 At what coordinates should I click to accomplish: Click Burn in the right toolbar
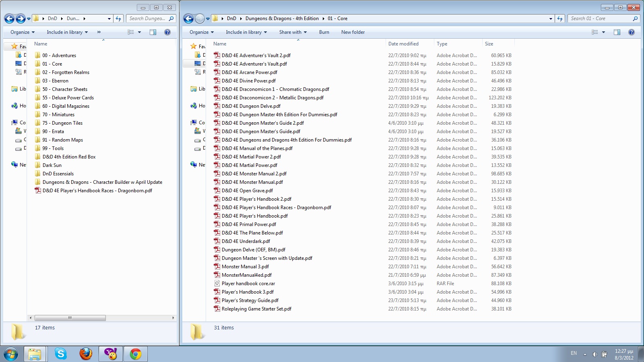[x=324, y=32]
